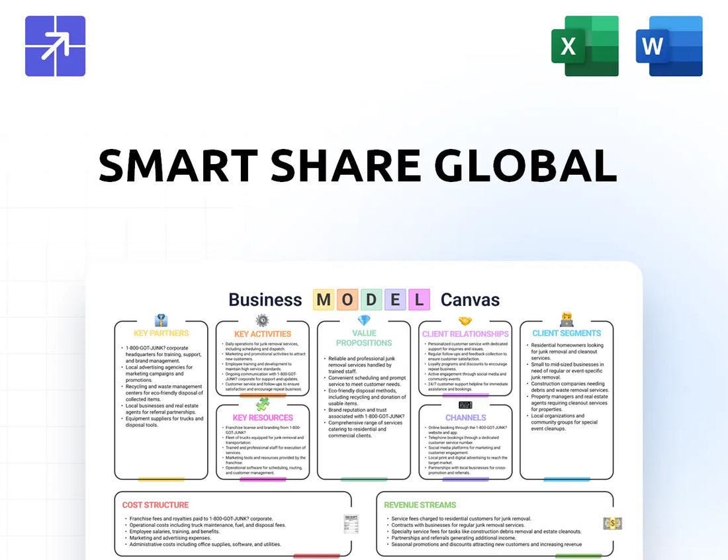Click the SMART SHARE GLOBAL title
Image resolution: width=728 pixels, height=560 pixels.
(x=358, y=165)
